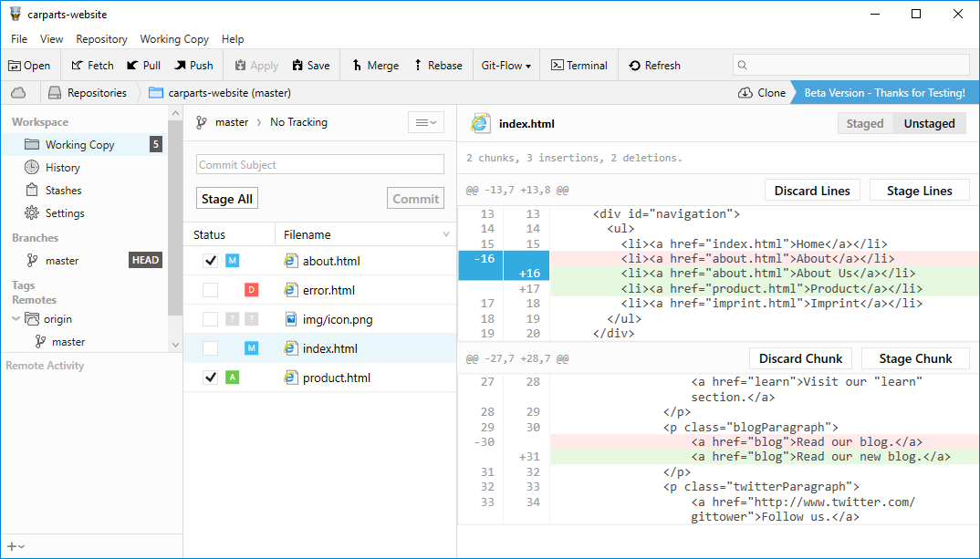Screen dimensions: 980x559
Task: Open the commit options menu beside branch name
Action: 425,121
